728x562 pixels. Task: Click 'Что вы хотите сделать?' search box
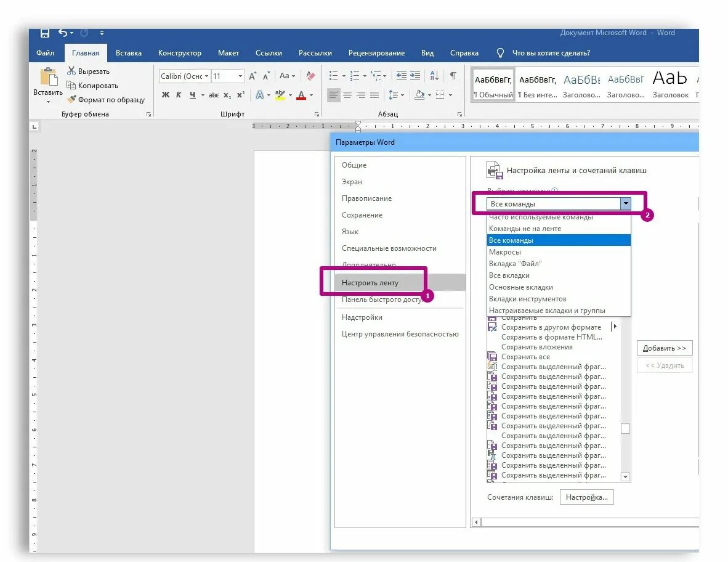coord(551,53)
